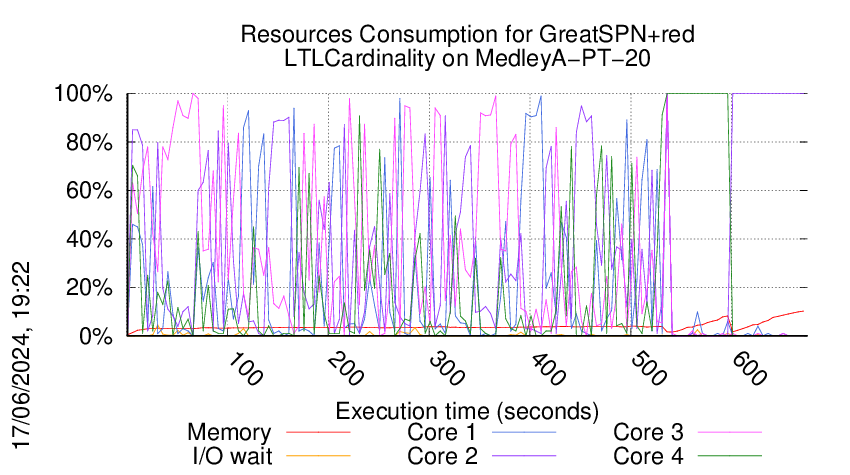The image size is (850, 475).
Task: Click the 400 seconds x-axis label
Action: [548, 369]
